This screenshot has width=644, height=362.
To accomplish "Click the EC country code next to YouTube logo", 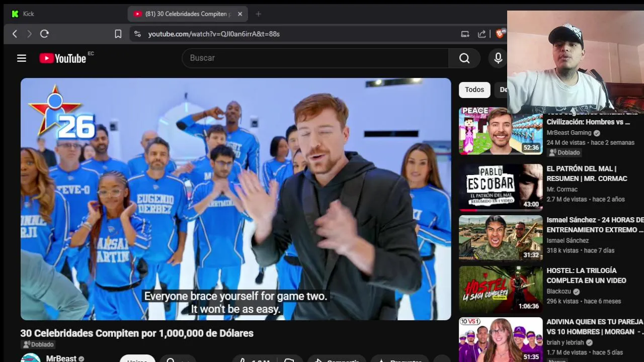I will coord(91,54).
